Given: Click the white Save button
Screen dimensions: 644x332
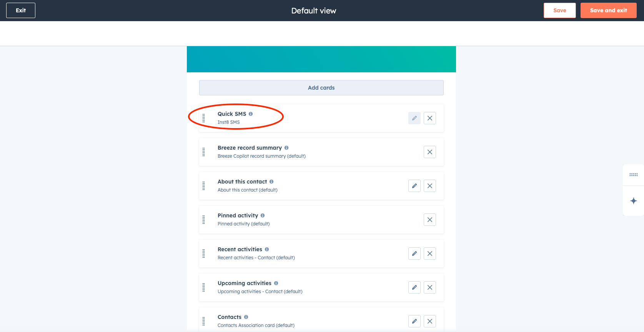Looking at the screenshot, I should (x=559, y=10).
